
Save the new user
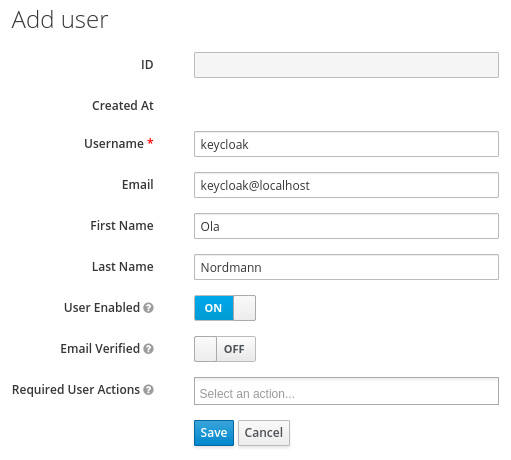point(214,433)
